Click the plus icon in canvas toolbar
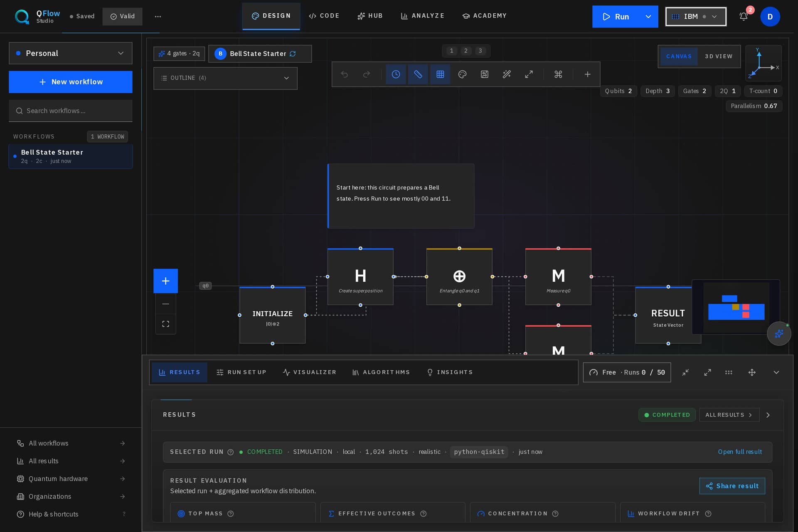This screenshot has width=798, height=532. [x=587, y=74]
